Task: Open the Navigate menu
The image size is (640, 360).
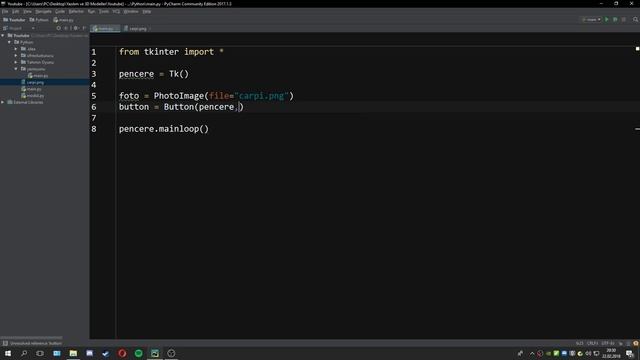Action: tap(43, 11)
